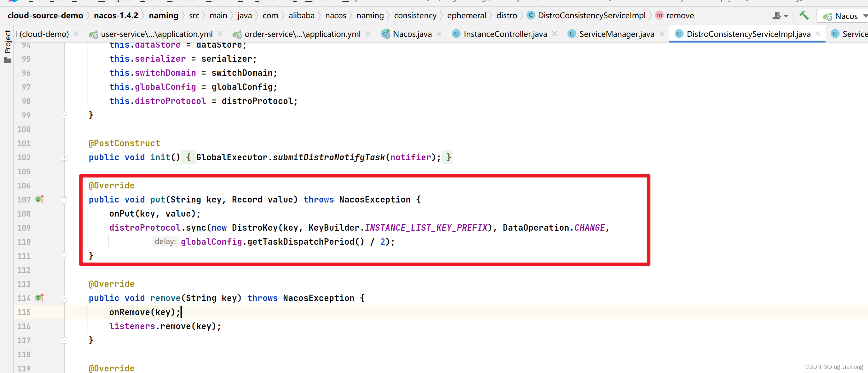Image resolution: width=868 pixels, height=373 pixels.
Task: Open the Project tool window sidebar
Action: point(7,47)
